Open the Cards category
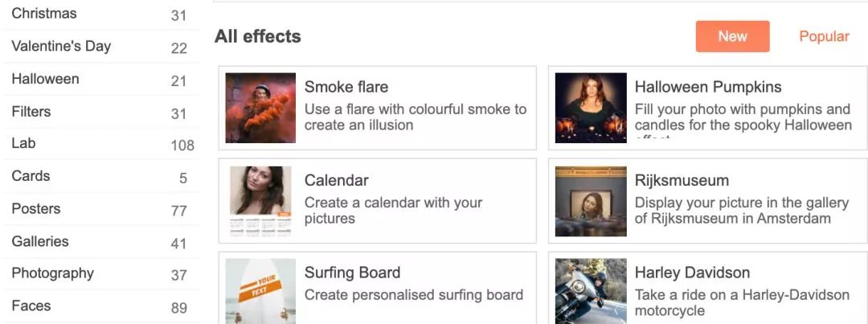This screenshot has width=868, height=324. (31, 175)
